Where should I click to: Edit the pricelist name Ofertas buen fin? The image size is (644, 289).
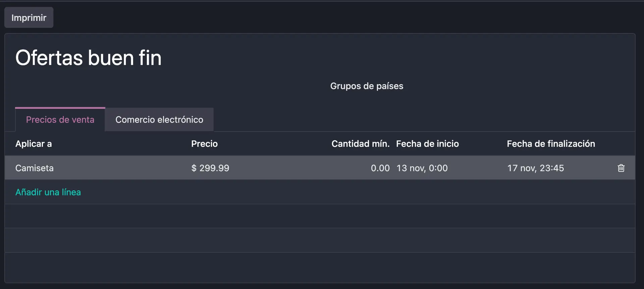(x=89, y=57)
